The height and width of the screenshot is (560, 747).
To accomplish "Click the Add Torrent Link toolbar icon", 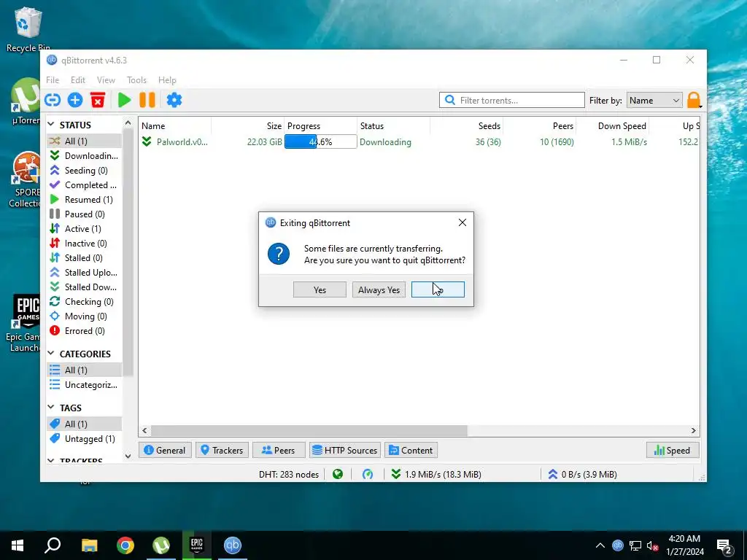I will point(53,100).
